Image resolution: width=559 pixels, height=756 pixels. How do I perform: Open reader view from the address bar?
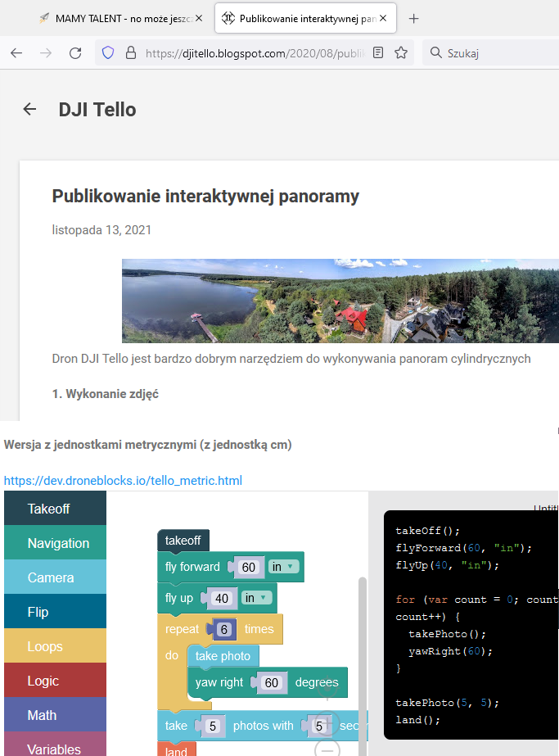pyautogui.click(x=377, y=53)
